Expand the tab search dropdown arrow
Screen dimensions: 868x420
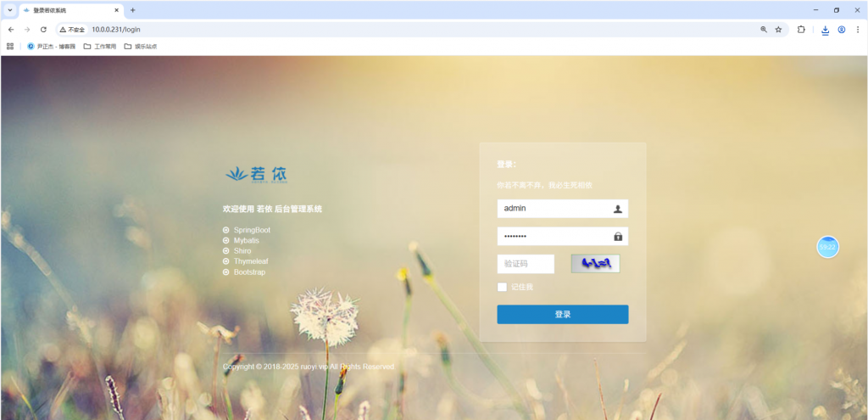pos(10,10)
